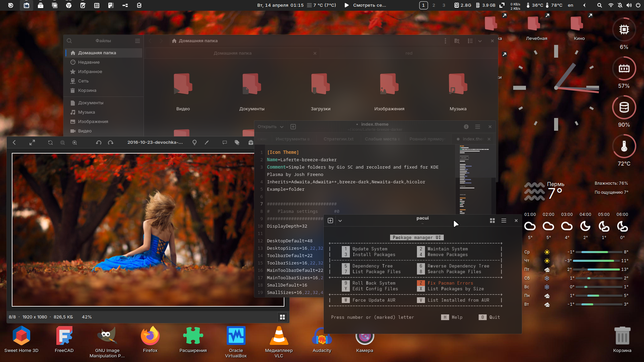
Task: Switch to workspace 2 in top bar
Action: 434,5
